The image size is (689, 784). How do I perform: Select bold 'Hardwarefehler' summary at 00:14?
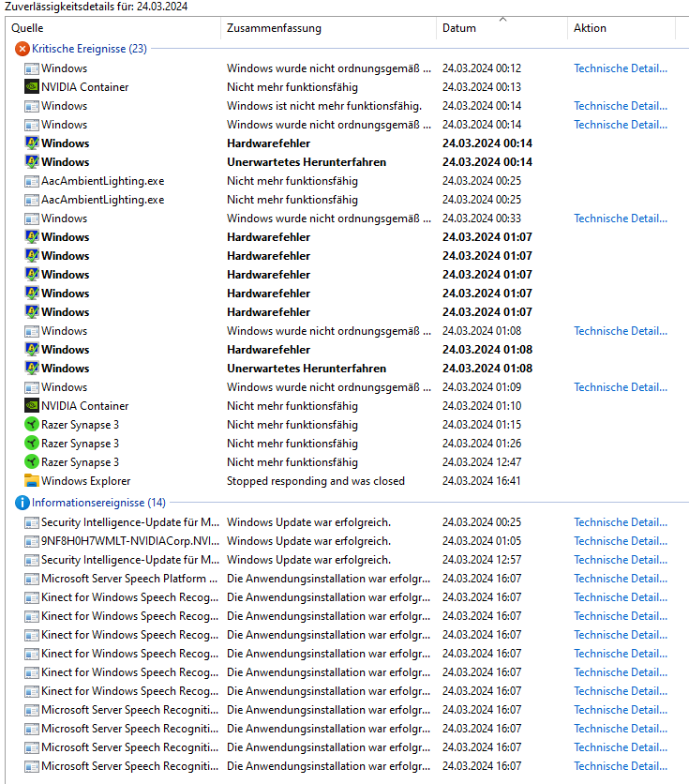click(x=269, y=143)
